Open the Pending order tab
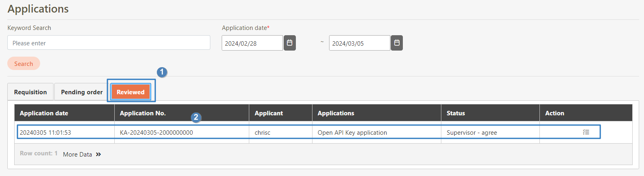 click(82, 92)
